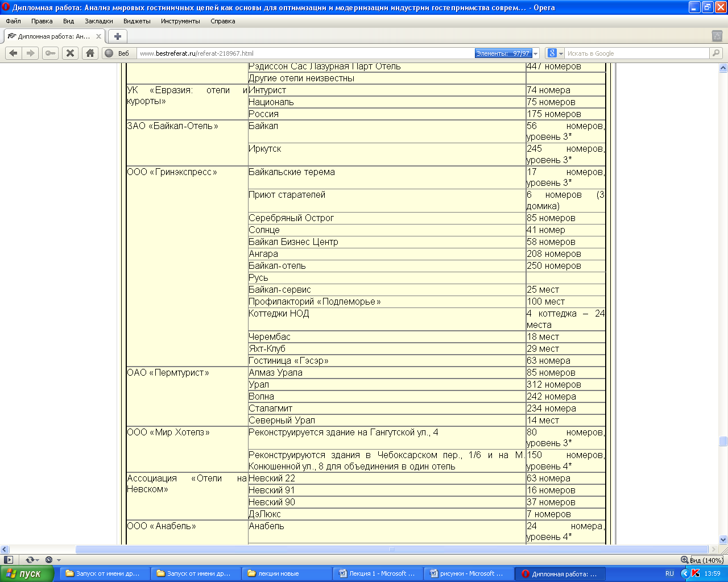Open the Закладки menu
The height and width of the screenshot is (582, 728).
[99, 21]
